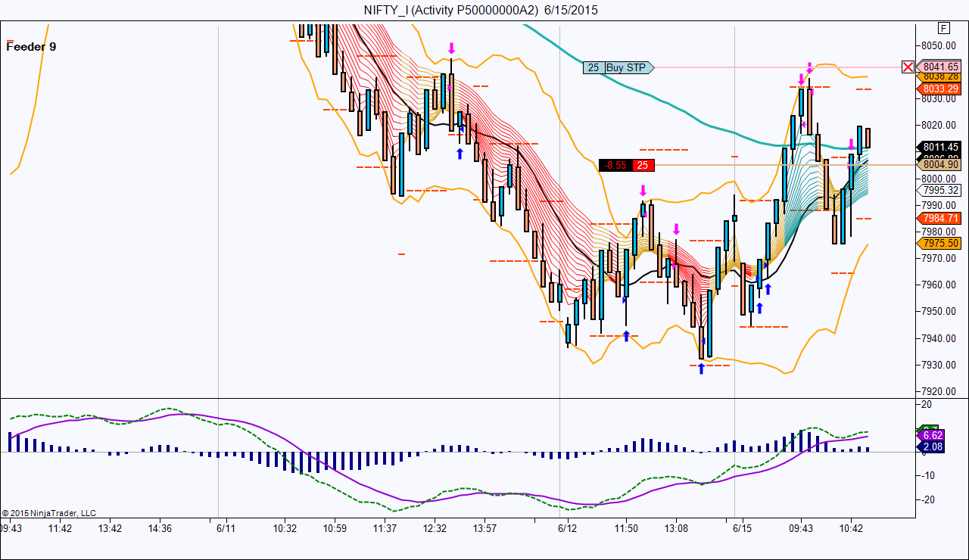Click the 8011.45 black price marker
The width and height of the screenshot is (969, 560).
[939, 147]
